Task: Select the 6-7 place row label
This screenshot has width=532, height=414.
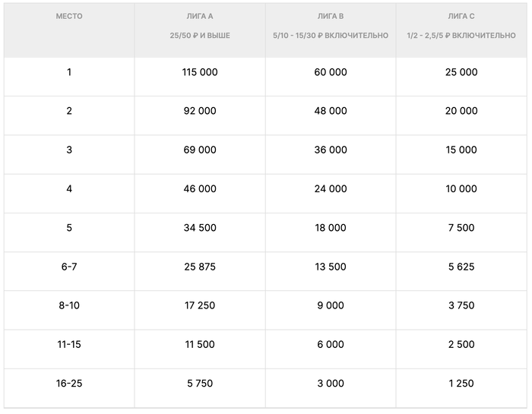Action: (69, 267)
